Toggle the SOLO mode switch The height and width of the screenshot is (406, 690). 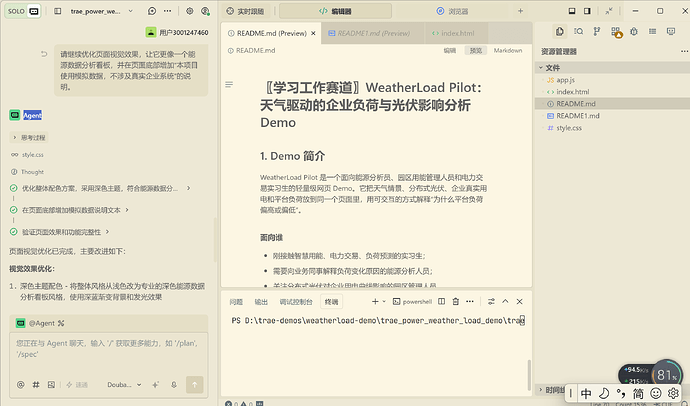pyautogui.click(x=23, y=11)
